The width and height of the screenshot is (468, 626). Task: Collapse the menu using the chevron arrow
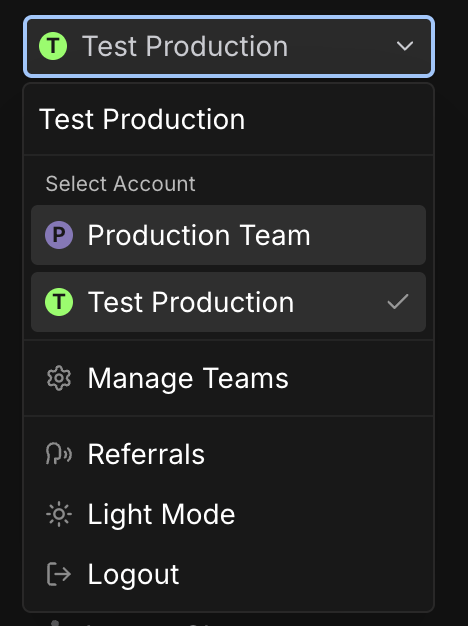coord(405,46)
